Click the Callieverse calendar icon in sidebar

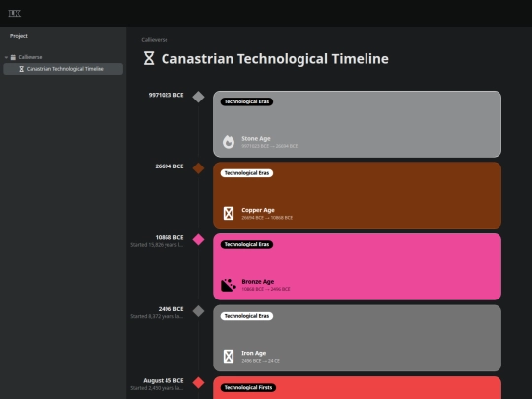click(x=13, y=57)
